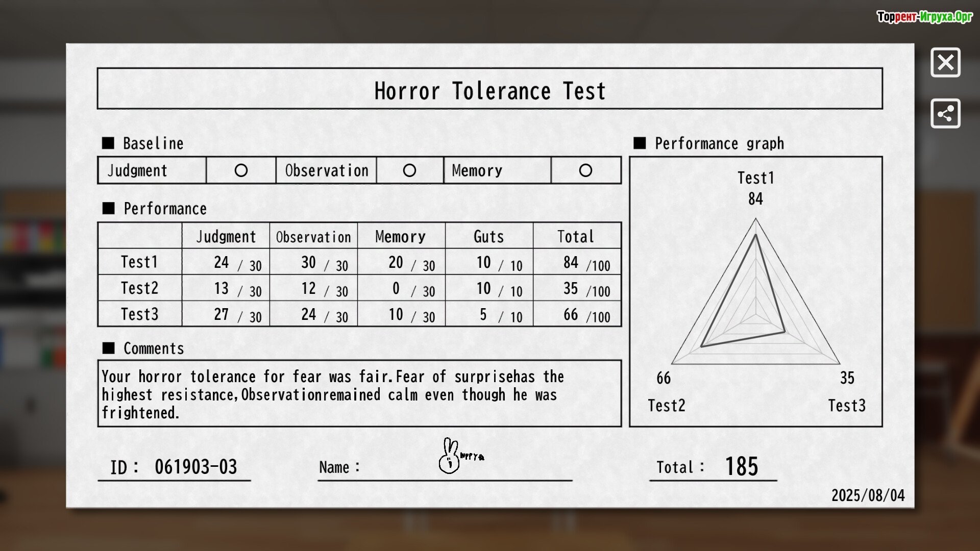Click the date 2025/08/04
The height and width of the screenshot is (551, 980).
(868, 495)
